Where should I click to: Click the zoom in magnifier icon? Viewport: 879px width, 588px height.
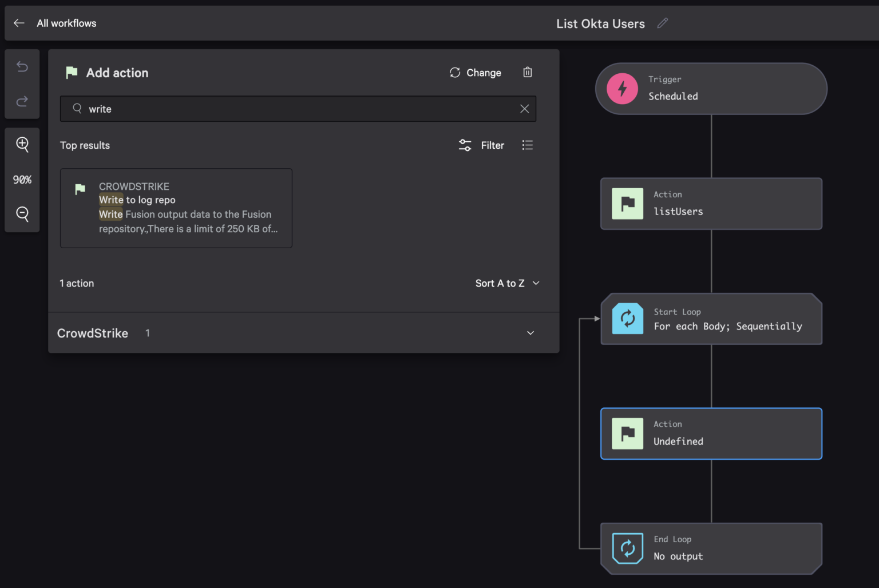[22, 145]
